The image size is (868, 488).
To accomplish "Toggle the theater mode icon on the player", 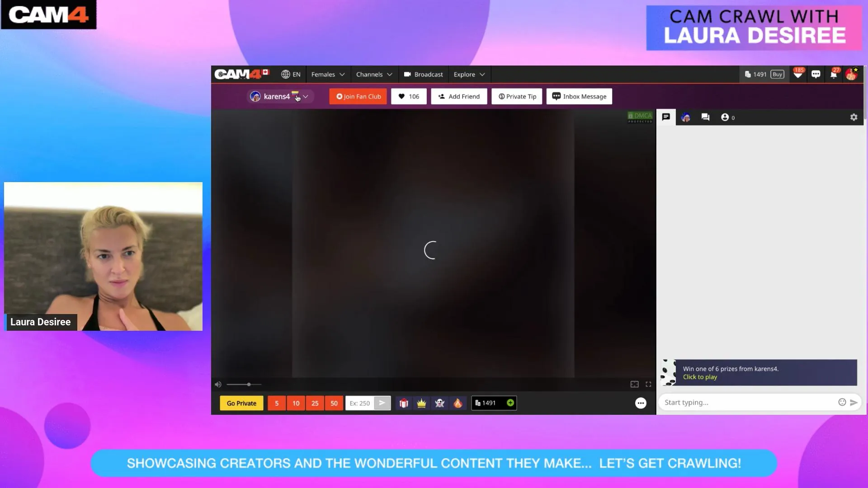I will coord(634,384).
